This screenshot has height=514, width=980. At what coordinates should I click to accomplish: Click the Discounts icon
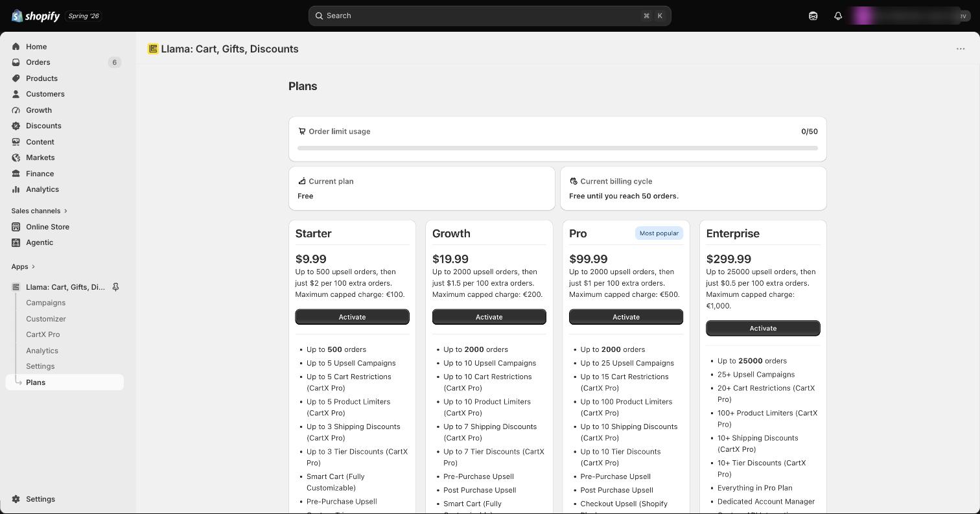(16, 126)
